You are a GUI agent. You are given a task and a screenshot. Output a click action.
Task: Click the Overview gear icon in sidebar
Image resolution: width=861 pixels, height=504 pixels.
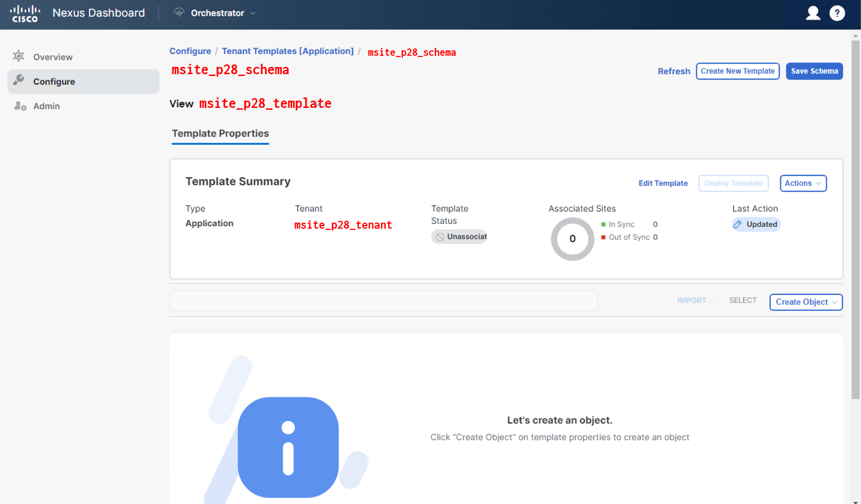(19, 56)
